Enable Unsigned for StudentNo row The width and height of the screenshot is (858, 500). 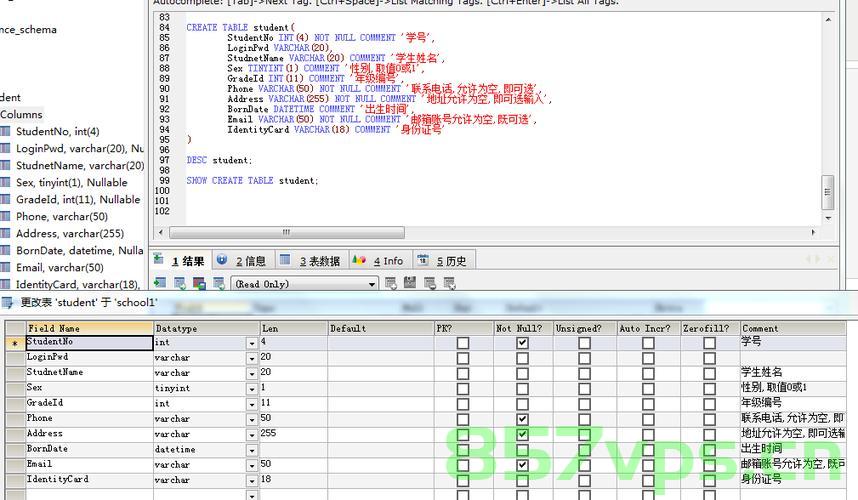(584, 343)
